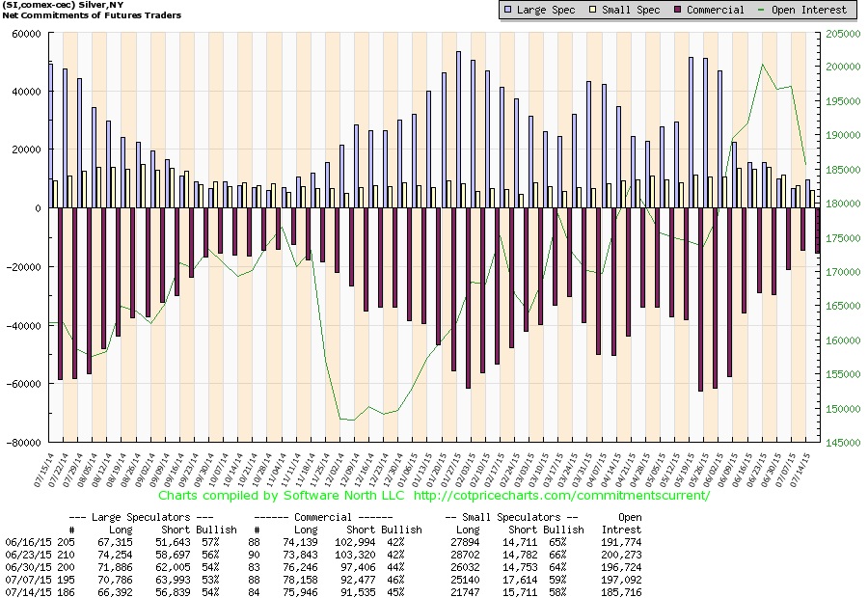Click the 07/07/15 date in the table
Screen dimensions: 868x598
tap(29, 581)
